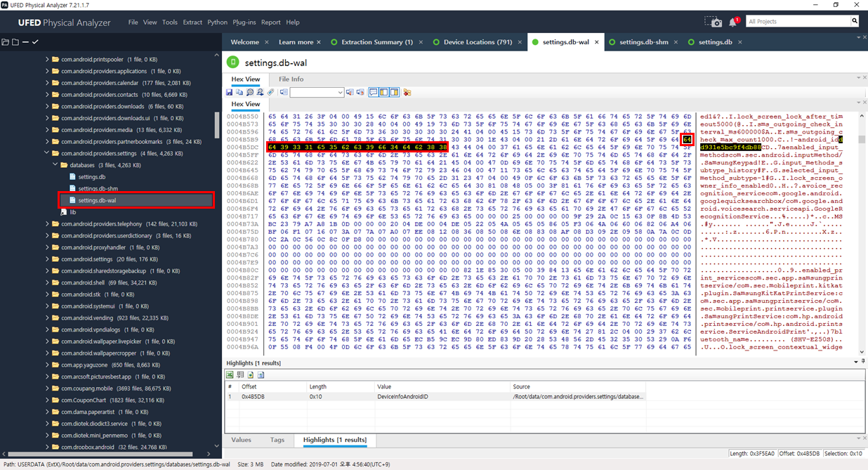
Task: Open the Extract menu
Action: click(x=192, y=22)
